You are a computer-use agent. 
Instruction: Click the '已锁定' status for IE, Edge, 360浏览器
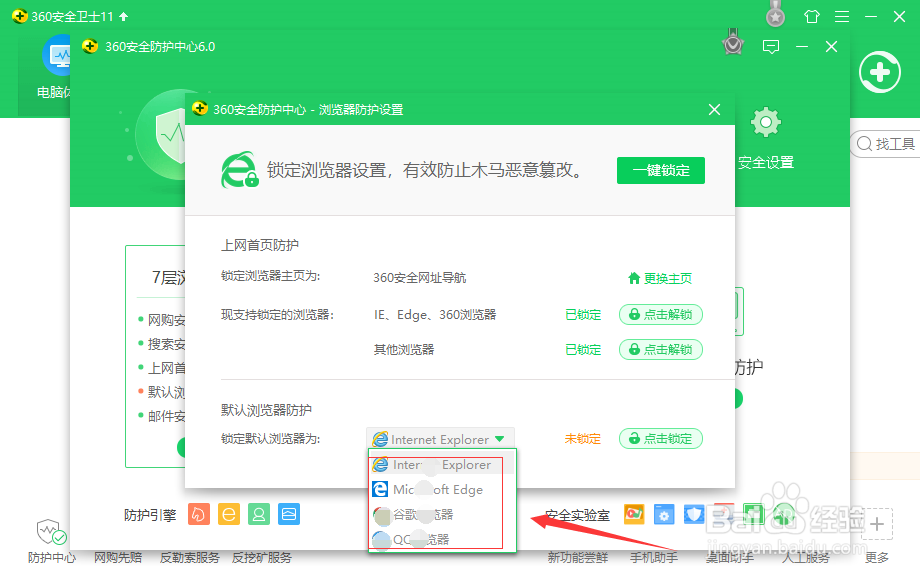[583, 314]
